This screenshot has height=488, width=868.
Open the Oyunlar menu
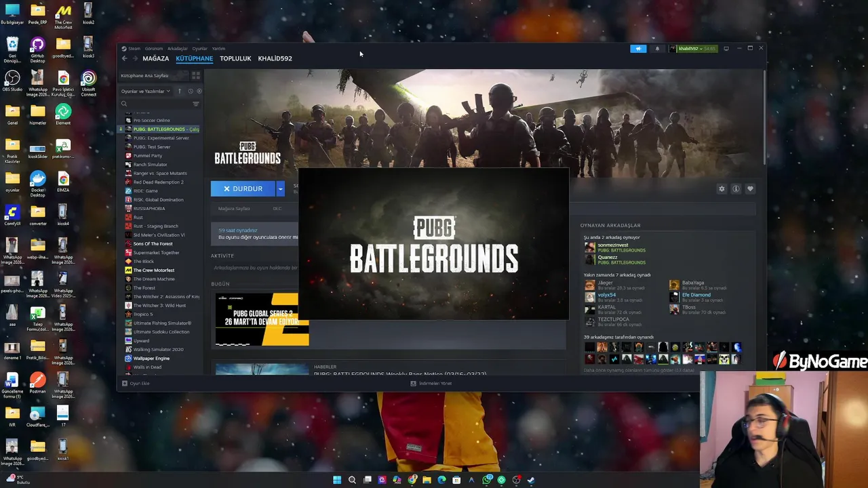point(199,49)
